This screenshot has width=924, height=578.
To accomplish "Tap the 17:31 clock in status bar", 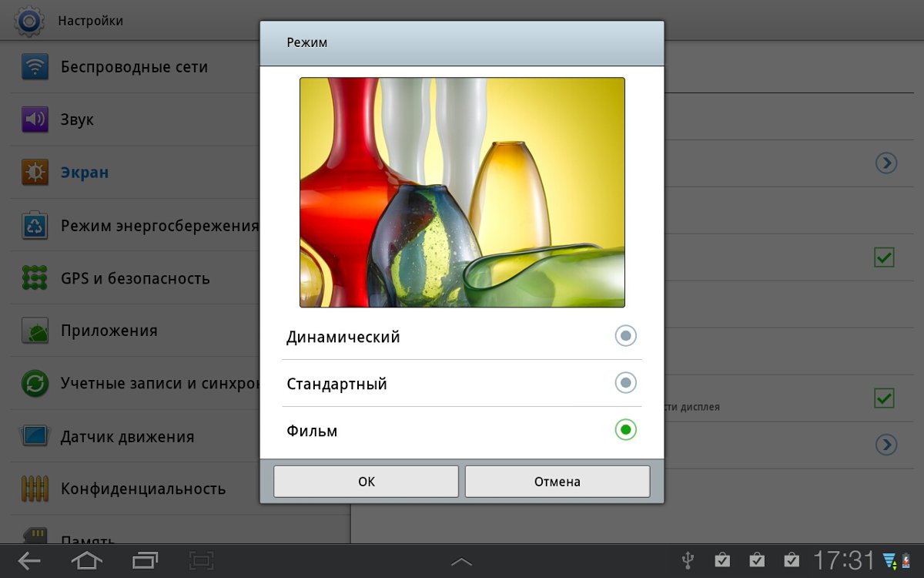I will click(x=845, y=560).
